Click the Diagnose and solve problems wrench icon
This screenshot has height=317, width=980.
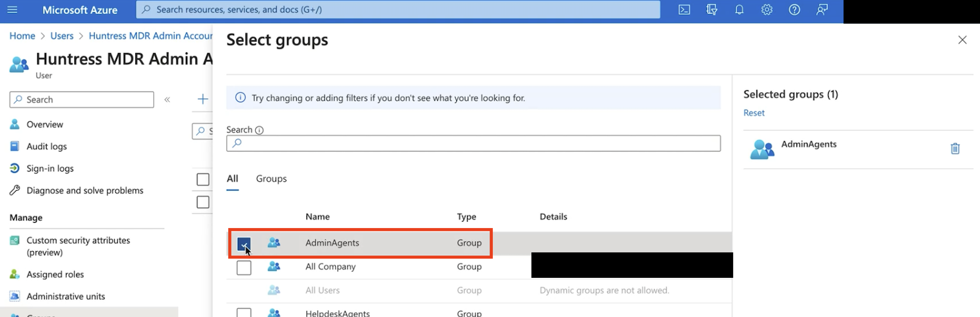click(15, 190)
